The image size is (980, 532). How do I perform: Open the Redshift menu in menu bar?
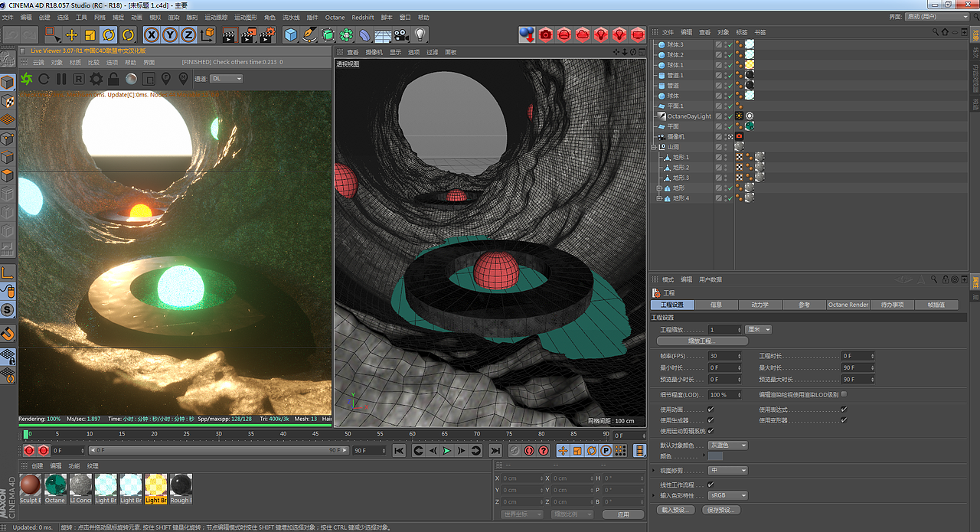[x=363, y=17]
